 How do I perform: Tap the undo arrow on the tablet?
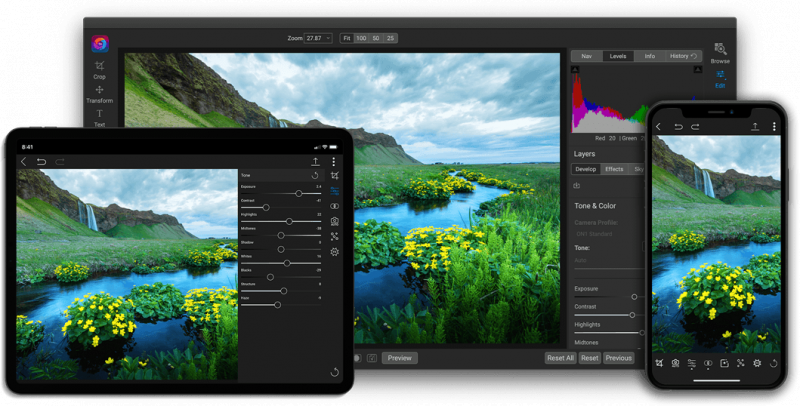41,162
